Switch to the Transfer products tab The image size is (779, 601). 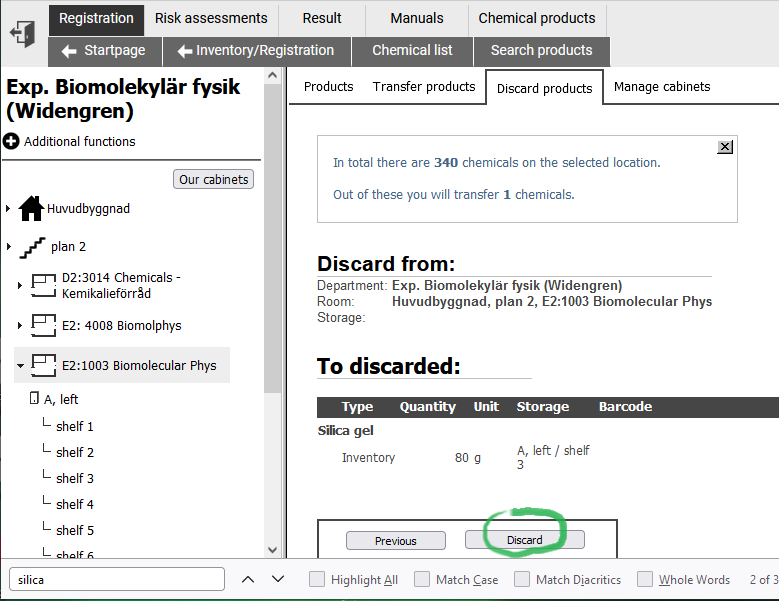(x=424, y=87)
